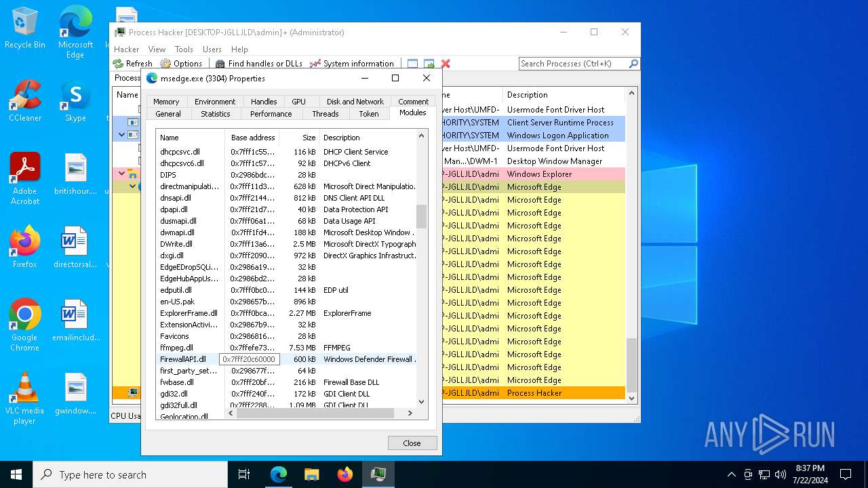The width and height of the screenshot is (868, 488).
Task: Open the View menu
Action: pos(157,49)
